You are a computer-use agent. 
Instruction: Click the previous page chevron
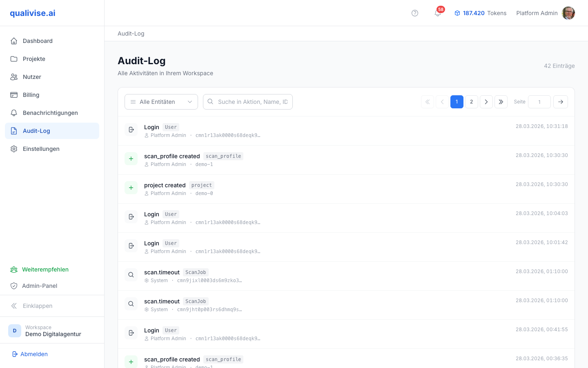[442, 102]
